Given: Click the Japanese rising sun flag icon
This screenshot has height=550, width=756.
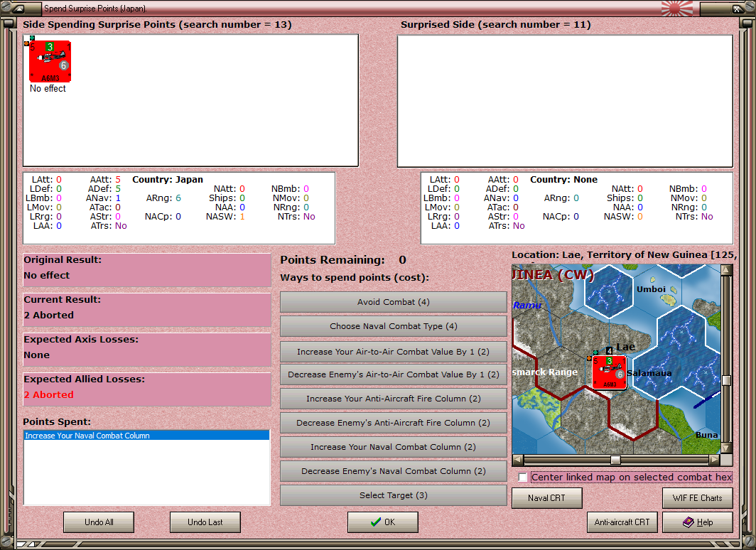Looking at the screenshot, I should 676,9.
